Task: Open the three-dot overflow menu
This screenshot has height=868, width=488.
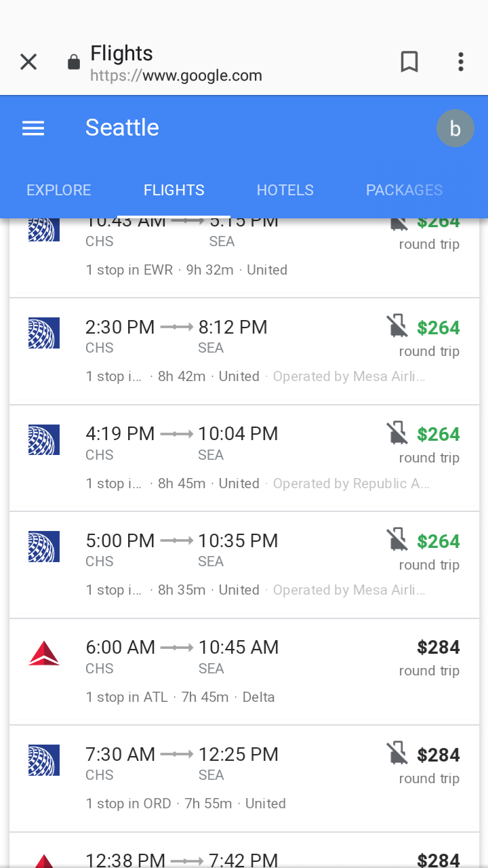Action: 461,62
